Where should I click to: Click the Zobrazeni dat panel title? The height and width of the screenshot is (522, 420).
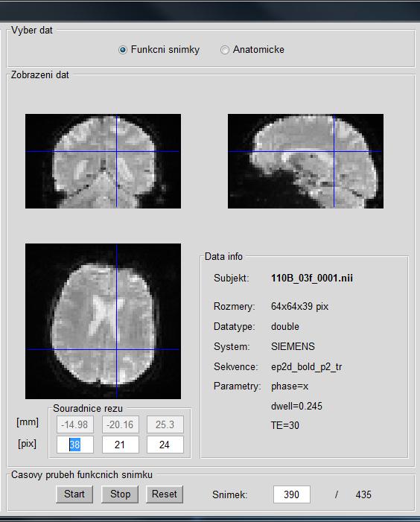(40, 75)
